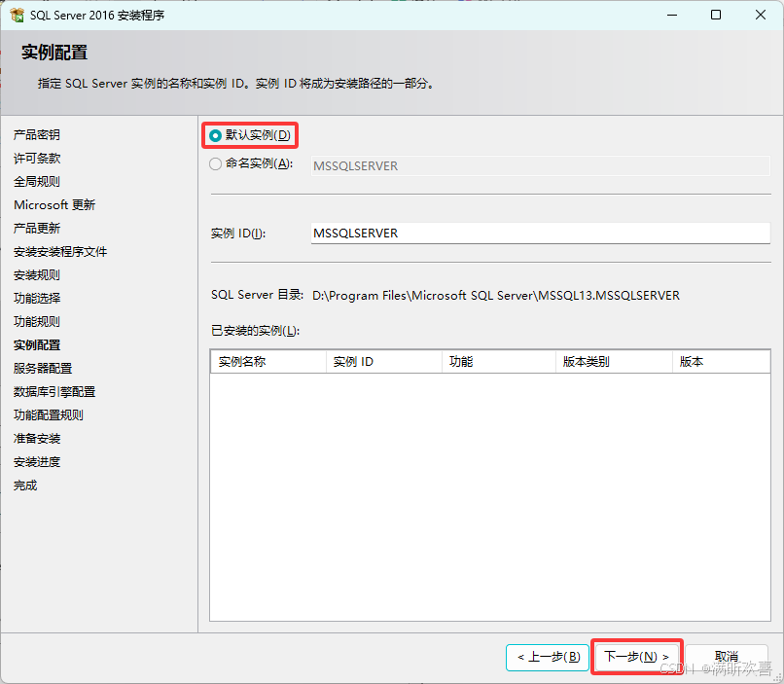Click the 版本类别 column header
This screenshot has height=684, width=784.
[x=614, y=362]
